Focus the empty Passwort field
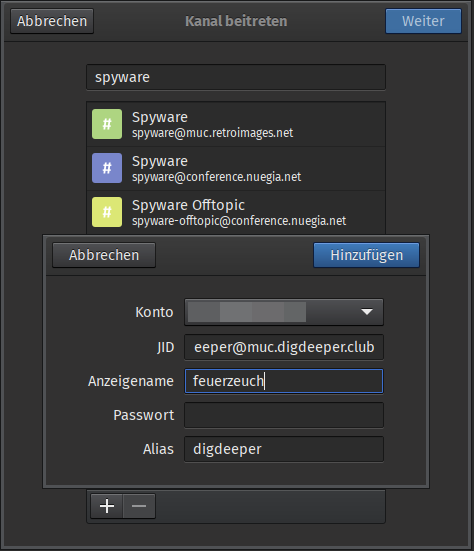Viewport: 474px width, 551px height. tap(284, 415)
